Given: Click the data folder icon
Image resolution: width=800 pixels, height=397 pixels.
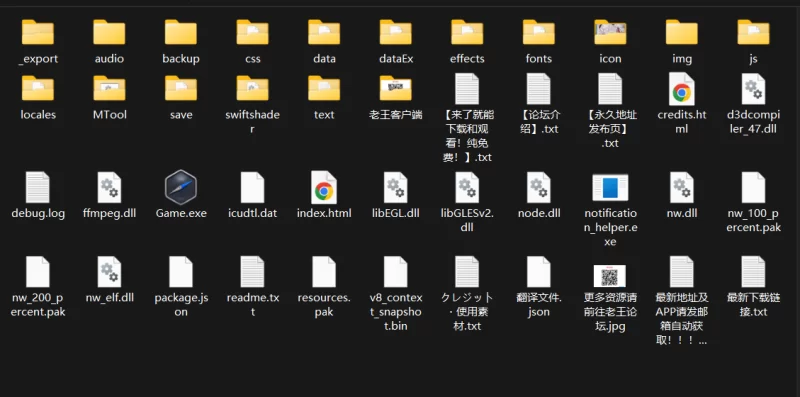Looking at the screenshot, I should click(324, 32).
